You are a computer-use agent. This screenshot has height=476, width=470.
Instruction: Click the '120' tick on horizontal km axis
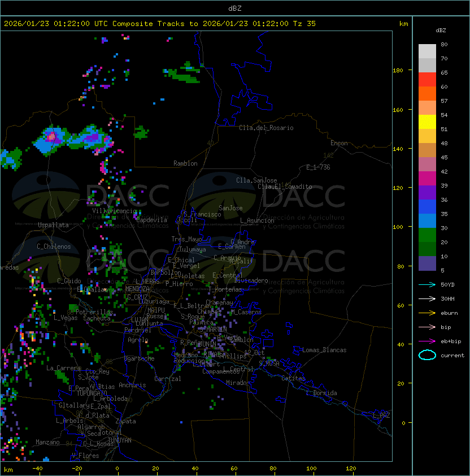click(351, 469)
